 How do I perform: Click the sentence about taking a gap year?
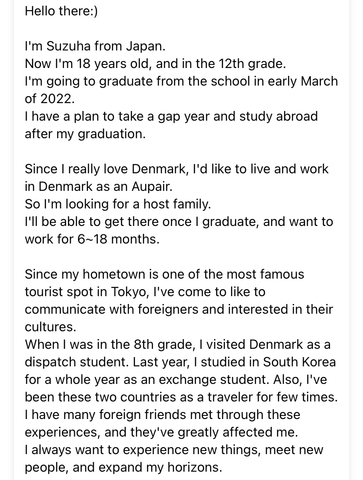tap(171, 116)
